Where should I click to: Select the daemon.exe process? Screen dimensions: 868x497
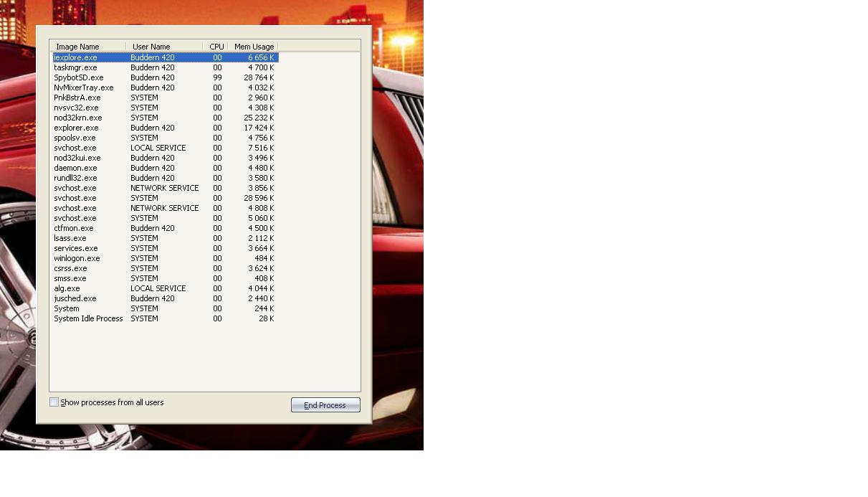pyautogui.click(x=165, y=168)
